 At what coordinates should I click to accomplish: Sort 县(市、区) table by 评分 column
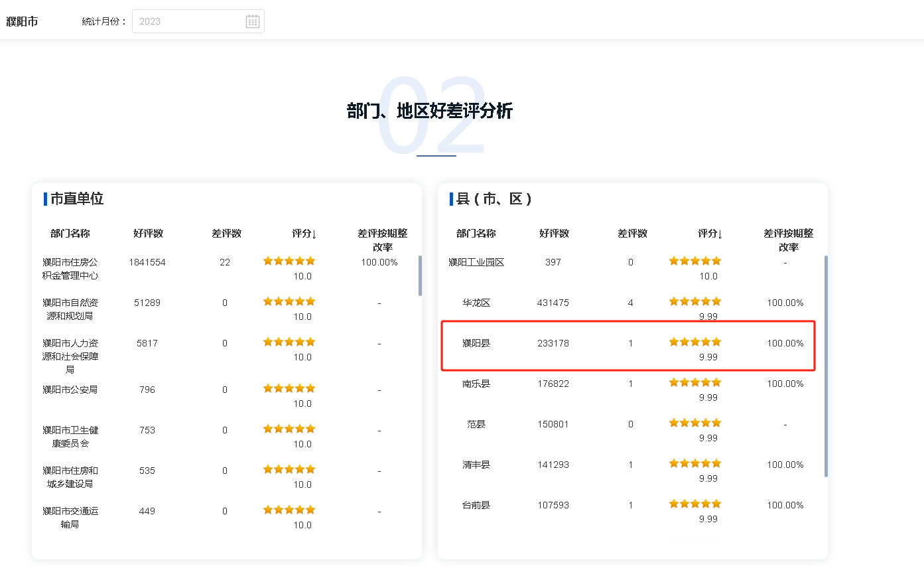pyautogui.click(x=710, y=234)
